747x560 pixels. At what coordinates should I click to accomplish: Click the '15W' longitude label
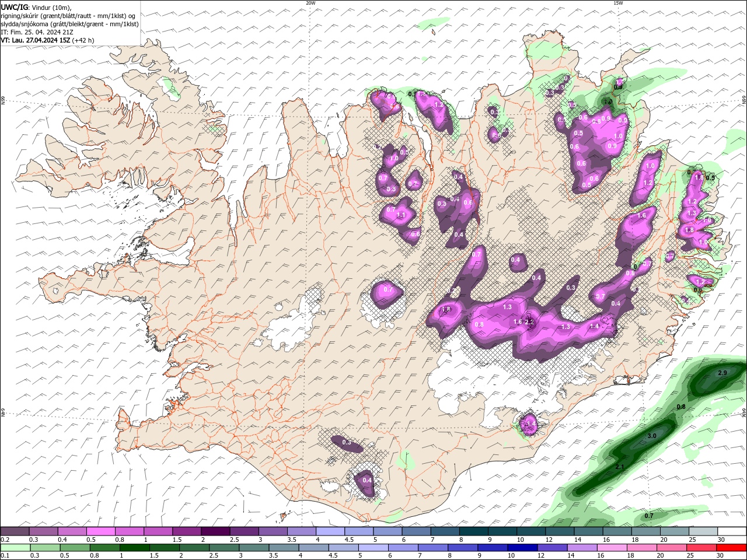click(x=618, y=3)
